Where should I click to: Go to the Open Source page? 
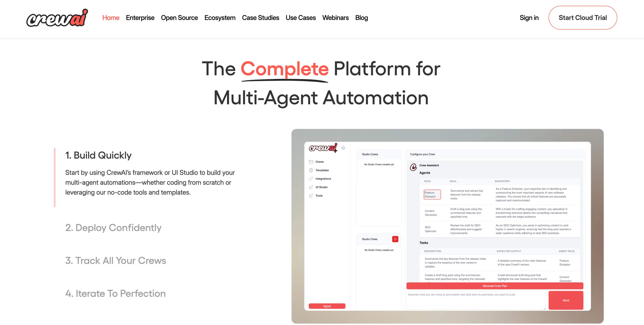(179, 18)
